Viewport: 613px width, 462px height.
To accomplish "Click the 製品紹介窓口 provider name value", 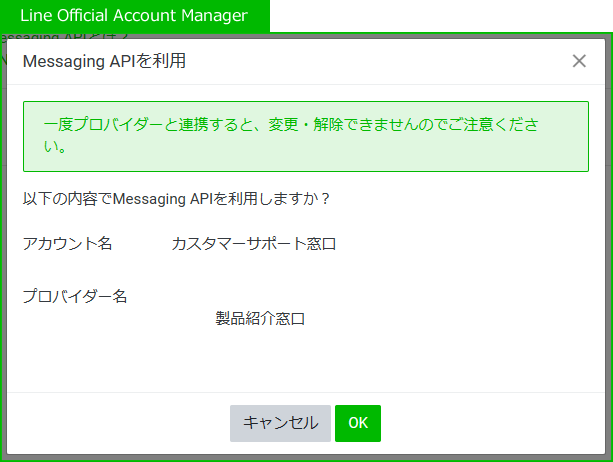I will pyautogui.click(x=260, y=319).
